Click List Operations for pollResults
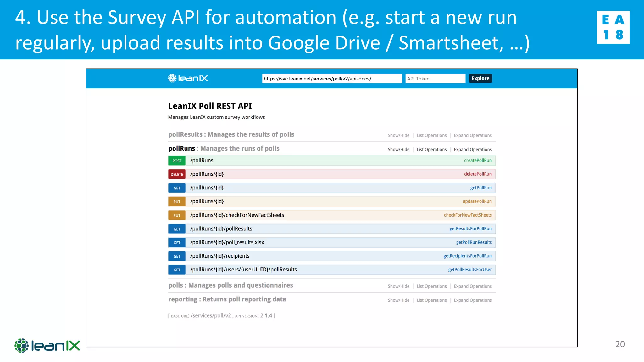This screenshot has height=362, width=644. click(x=431, y=135)
